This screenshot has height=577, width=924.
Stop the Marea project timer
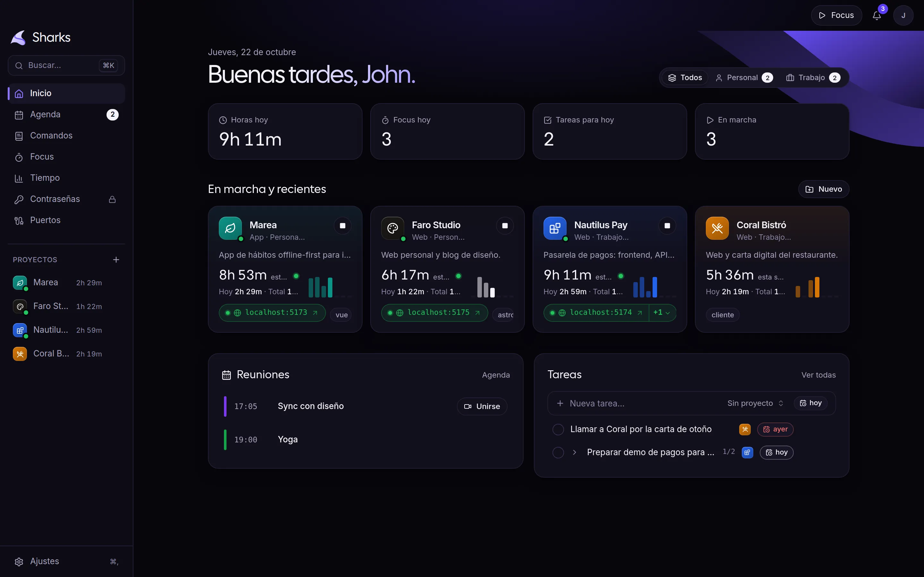[x=343, y=226]
